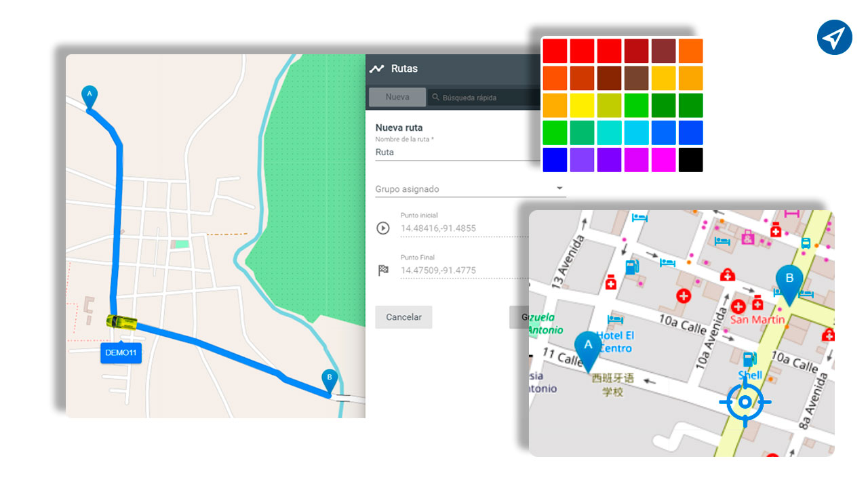Pick the black color swatch
The image size is (868, 488).
[x=690, y=160]
